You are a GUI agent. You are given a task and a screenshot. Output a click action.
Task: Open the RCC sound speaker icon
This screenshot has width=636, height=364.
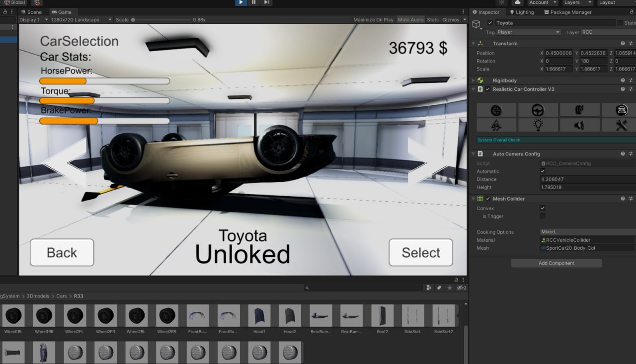coord(579,125)
